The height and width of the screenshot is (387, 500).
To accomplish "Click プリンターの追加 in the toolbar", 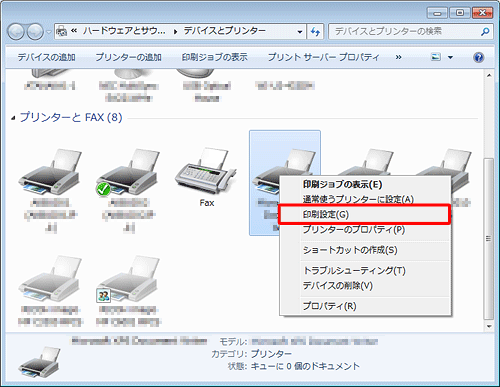I will pos(128,57).
